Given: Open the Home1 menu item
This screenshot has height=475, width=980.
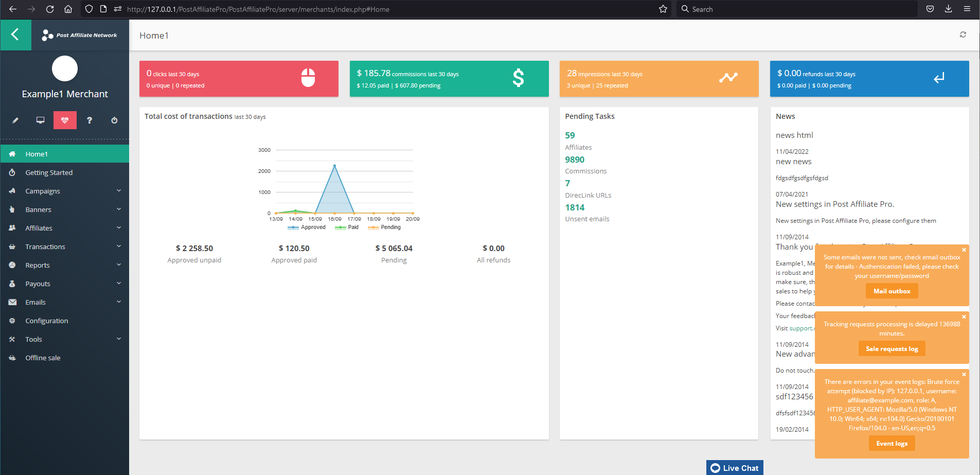Looking at the screenshot, I should 37,153.
